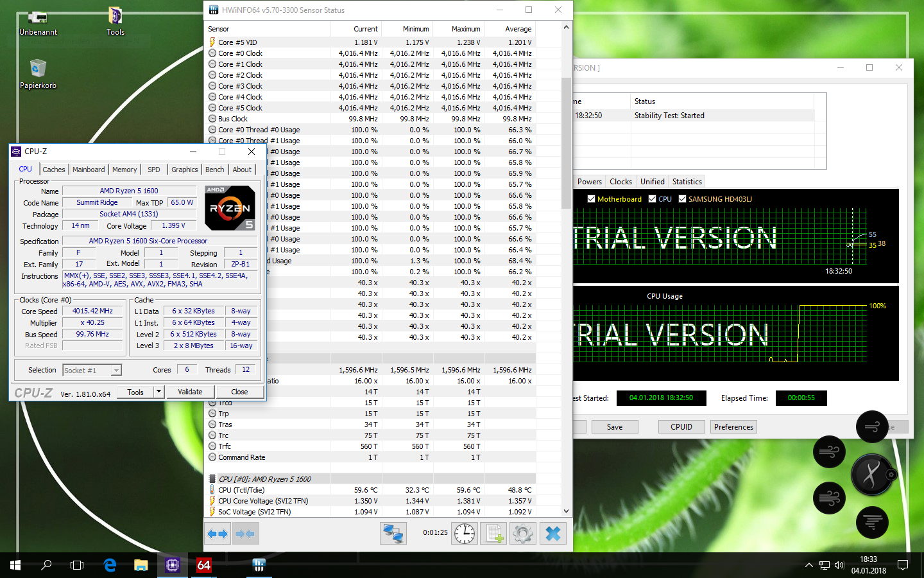
Task: Click the CPUID button in AIDA64
Action: (681, 427)
